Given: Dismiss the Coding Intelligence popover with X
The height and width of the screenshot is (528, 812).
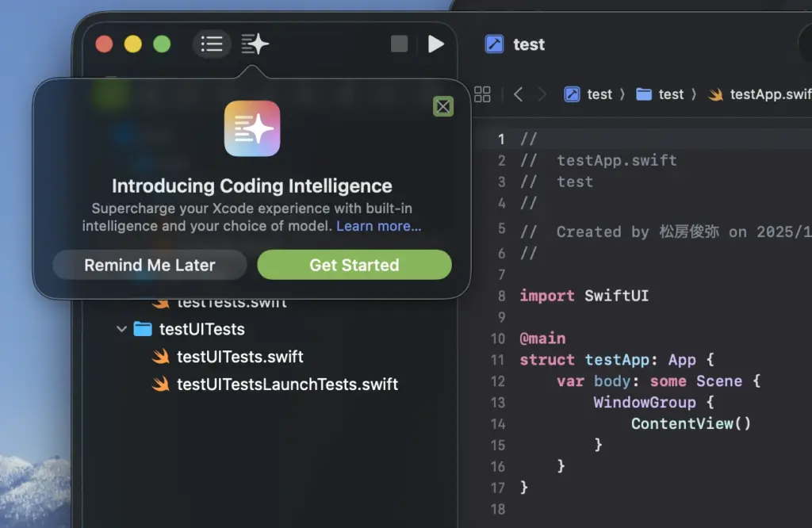Looking at the screenshot, I should tap(443, 106).
